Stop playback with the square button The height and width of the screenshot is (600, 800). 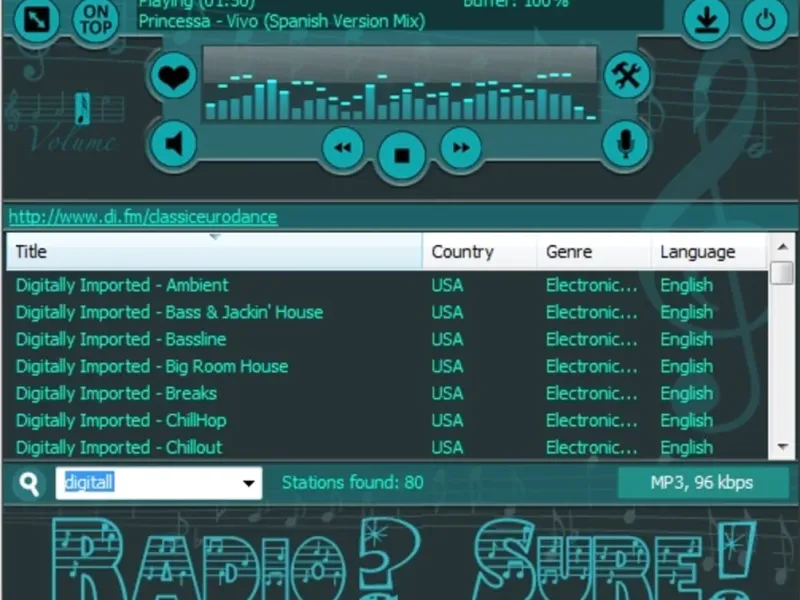(402, 155)
